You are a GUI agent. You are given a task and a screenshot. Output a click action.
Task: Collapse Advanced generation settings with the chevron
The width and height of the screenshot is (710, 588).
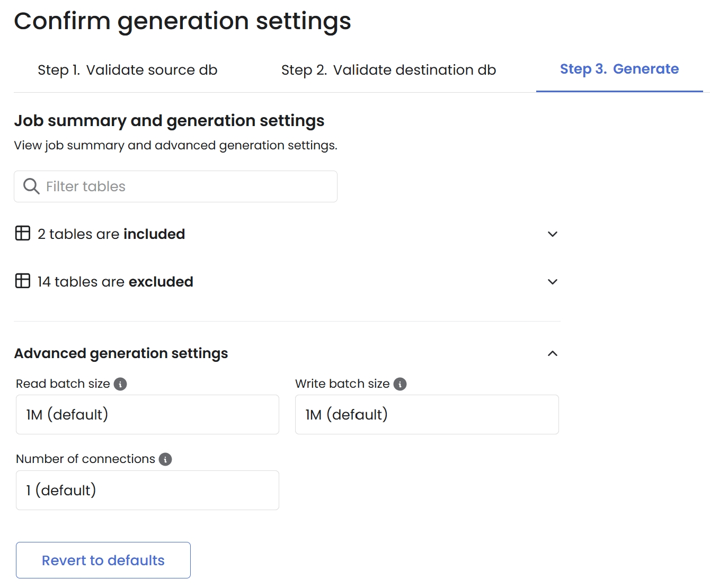pyautogui.click(x=552, y=353)
